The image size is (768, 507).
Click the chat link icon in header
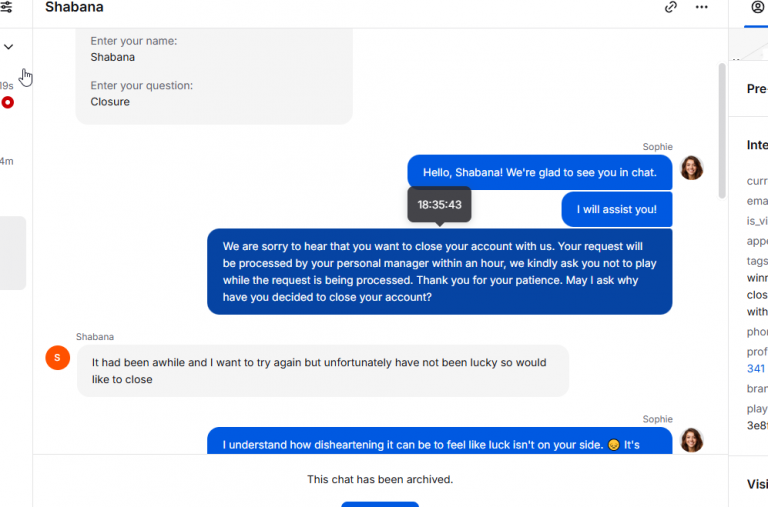click(x=671, y=7)
